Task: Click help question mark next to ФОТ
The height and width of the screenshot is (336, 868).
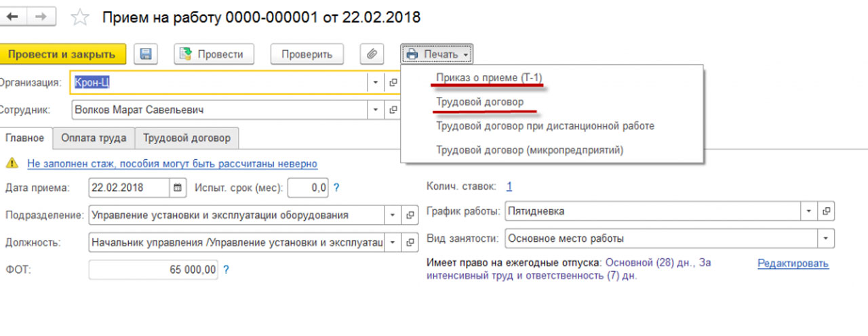Action: point(226,270)
